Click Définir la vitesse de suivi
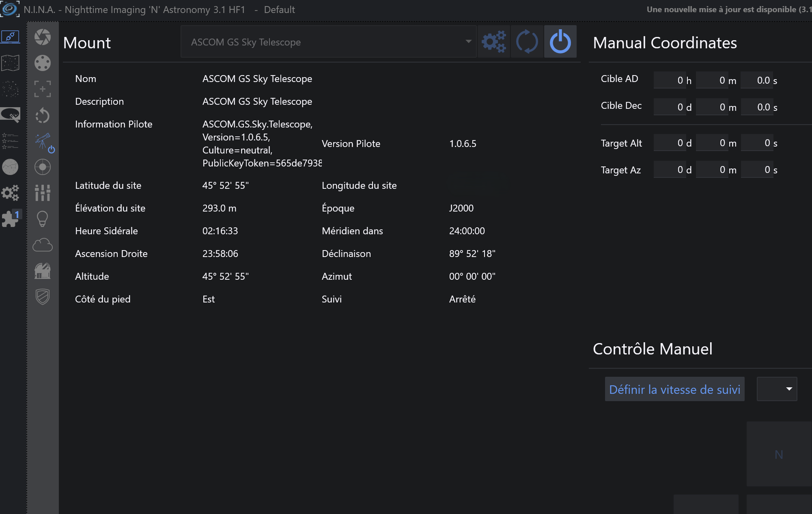Image resolution: width=812 pixels, height=514 pixels. (674, 389)
